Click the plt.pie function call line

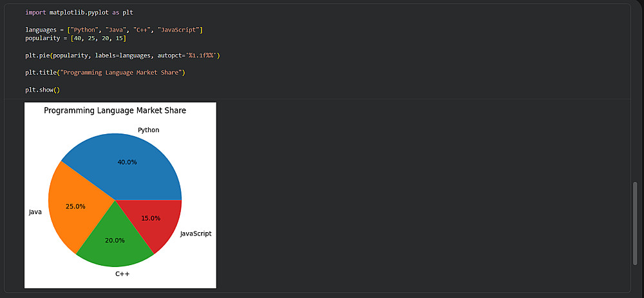coord(122,55)
